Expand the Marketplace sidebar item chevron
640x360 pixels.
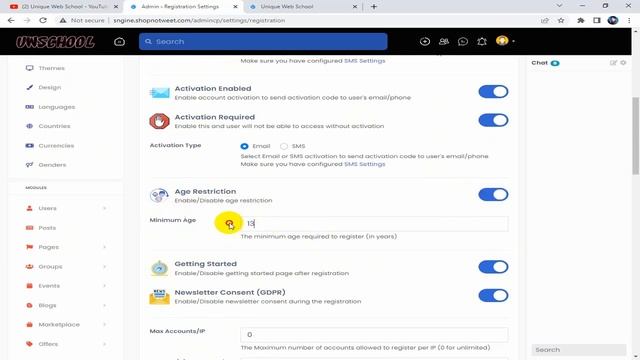point(104,324)
